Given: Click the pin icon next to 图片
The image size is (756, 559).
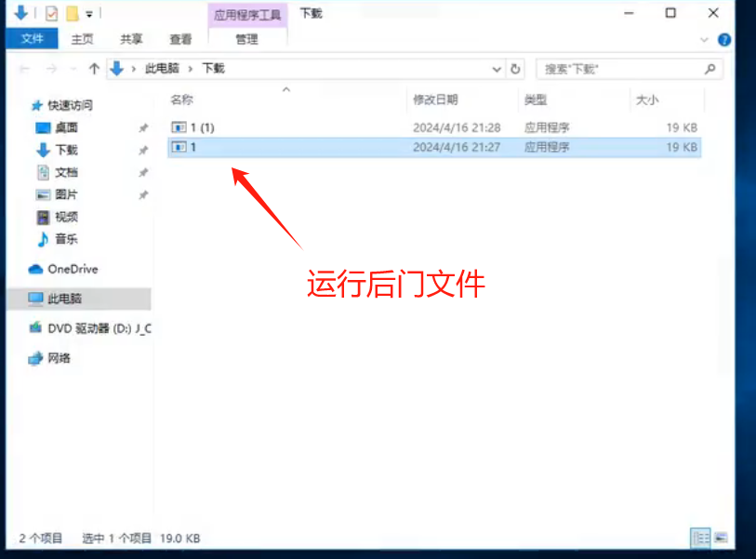Looking at the screenshot, I should (x=143, y=194).
